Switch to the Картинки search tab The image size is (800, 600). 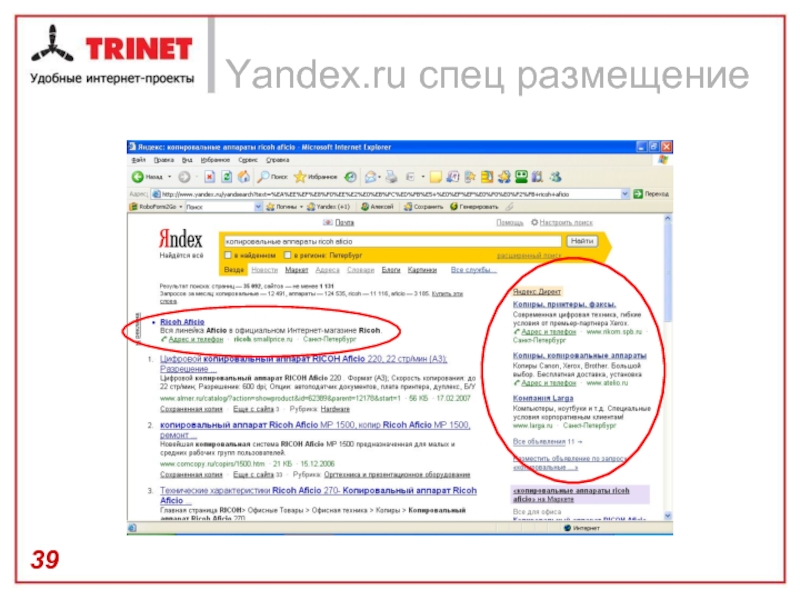point(422,270)
